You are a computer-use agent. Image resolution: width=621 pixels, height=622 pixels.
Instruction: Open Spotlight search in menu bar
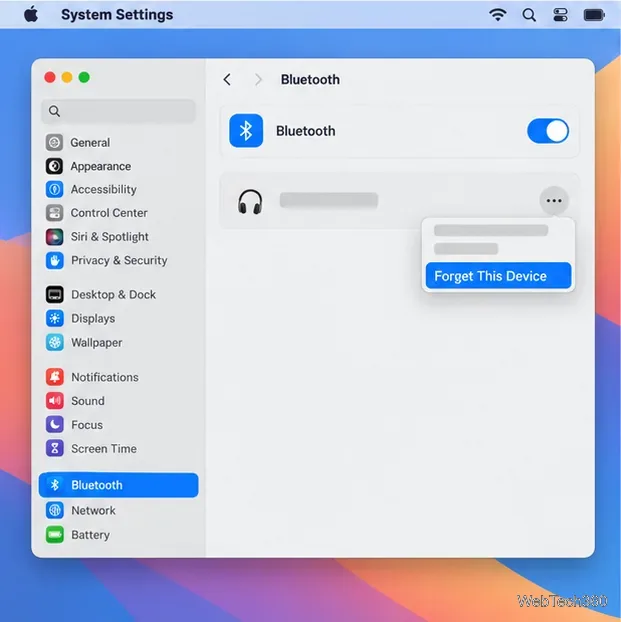pos(529,15)
